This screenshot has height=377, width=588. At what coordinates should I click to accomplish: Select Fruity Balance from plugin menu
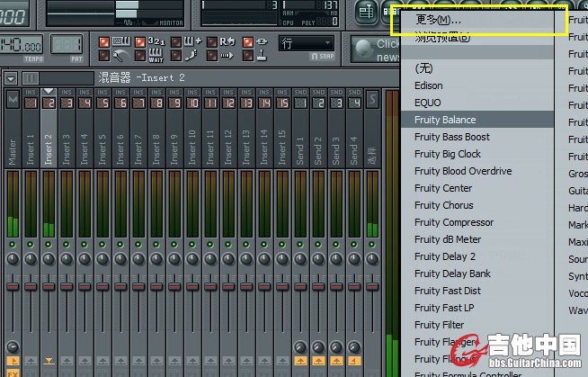[x=445, y=120]
